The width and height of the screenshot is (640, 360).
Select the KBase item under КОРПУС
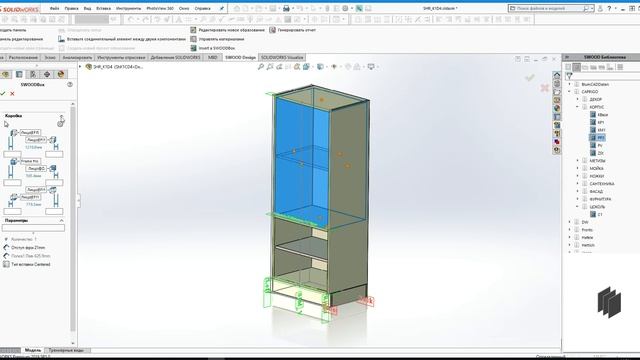click(x=599, y=115)
